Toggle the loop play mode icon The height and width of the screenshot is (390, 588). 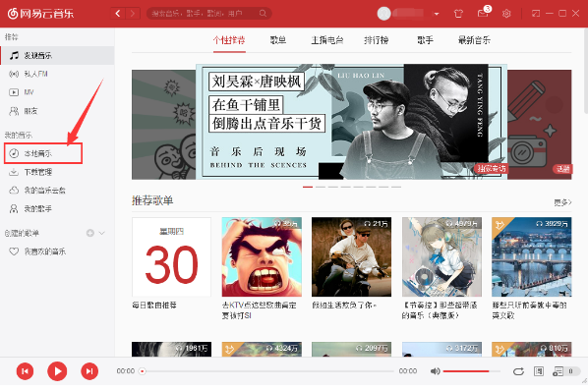click(x=518, y=371)
